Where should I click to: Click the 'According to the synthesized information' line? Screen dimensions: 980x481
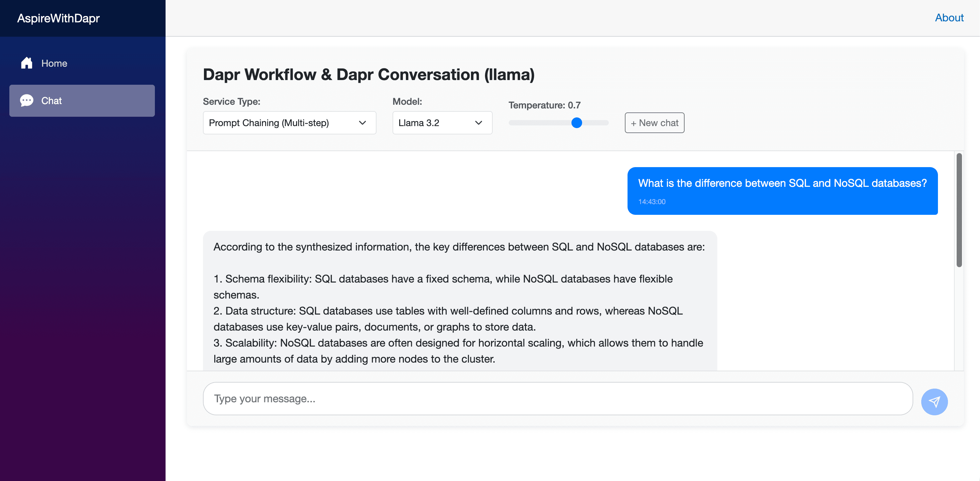coord(459,247)
